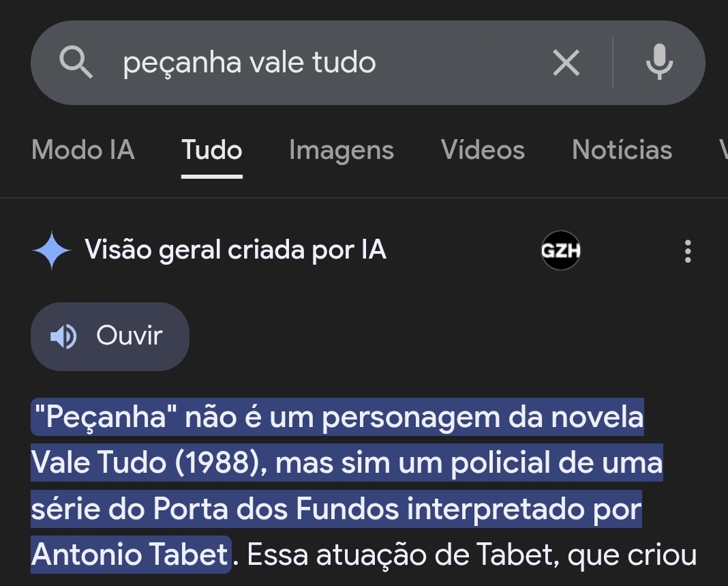The image size is (728, 586).
Task: Clear the search query with the X
Action: click(x=566, y=63)
